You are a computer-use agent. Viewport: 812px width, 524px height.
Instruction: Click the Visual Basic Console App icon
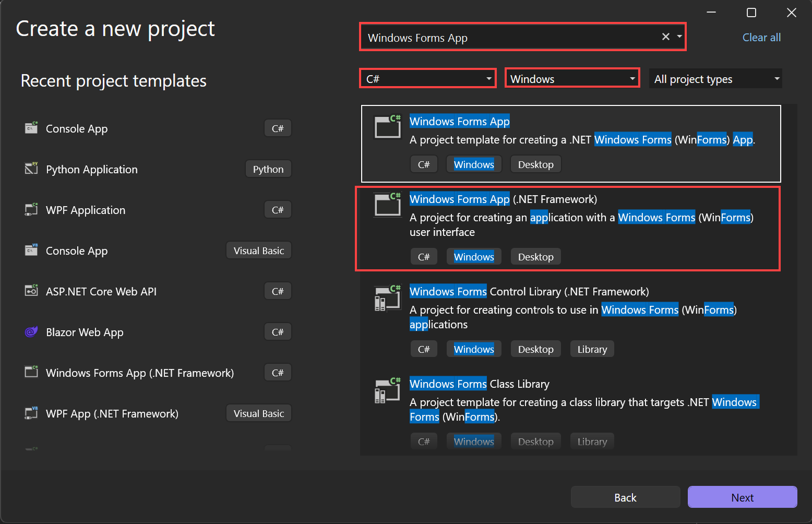click(x=31, y=250)
